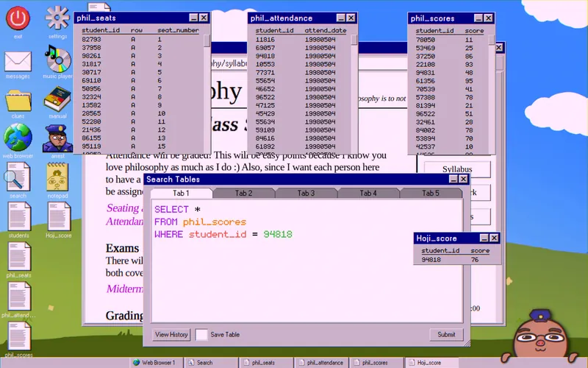Open the Attendance link in the syllabus
Viewport: 588px width, 368px height.
point(124,222)
